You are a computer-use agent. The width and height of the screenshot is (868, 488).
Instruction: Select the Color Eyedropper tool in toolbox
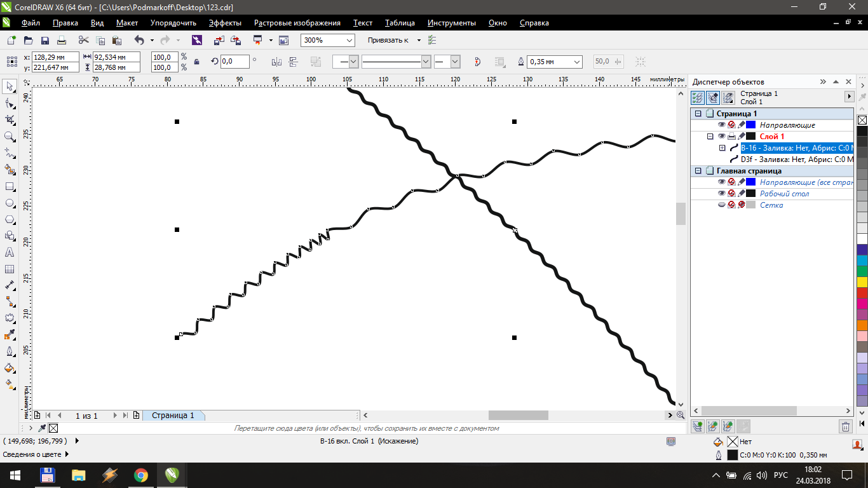(10, 335)
